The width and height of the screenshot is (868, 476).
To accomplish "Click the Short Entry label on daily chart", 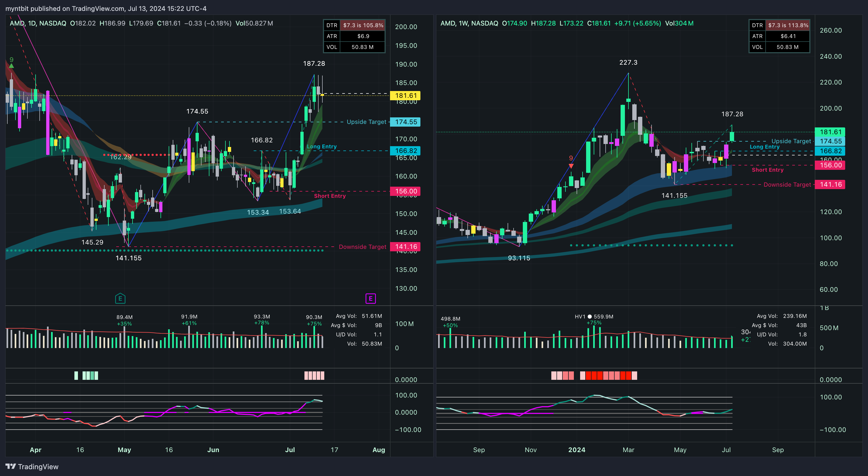I will click(329, 196).
